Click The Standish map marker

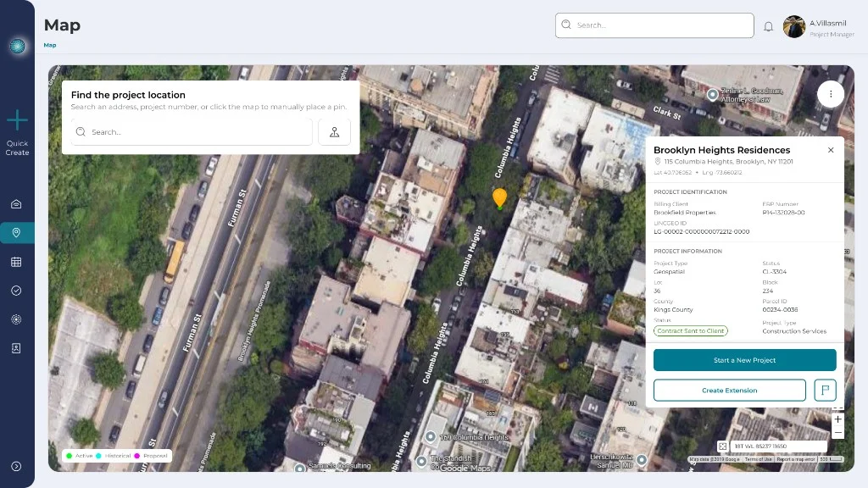coord(421,460)
